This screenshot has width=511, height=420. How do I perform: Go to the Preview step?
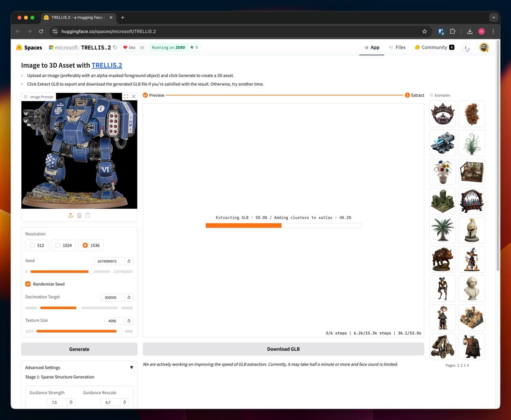pyautogui.click(x=153, y=95)
